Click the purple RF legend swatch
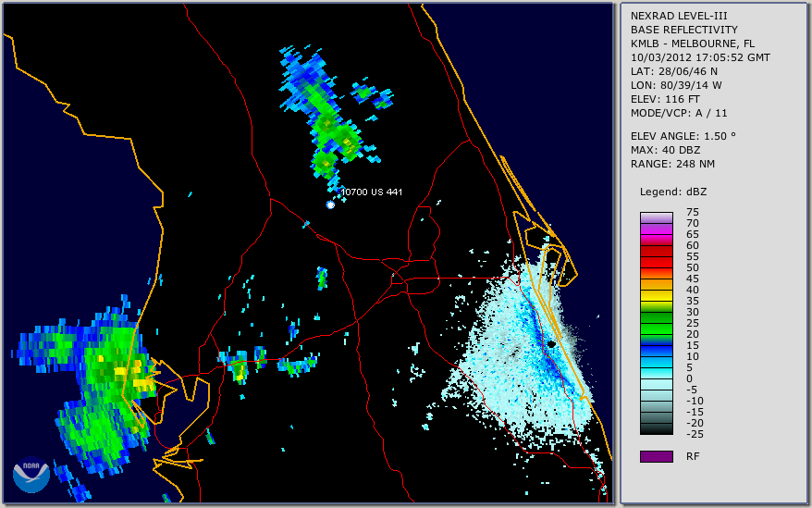This screenshot has height=508, width=812. point(656,456)
